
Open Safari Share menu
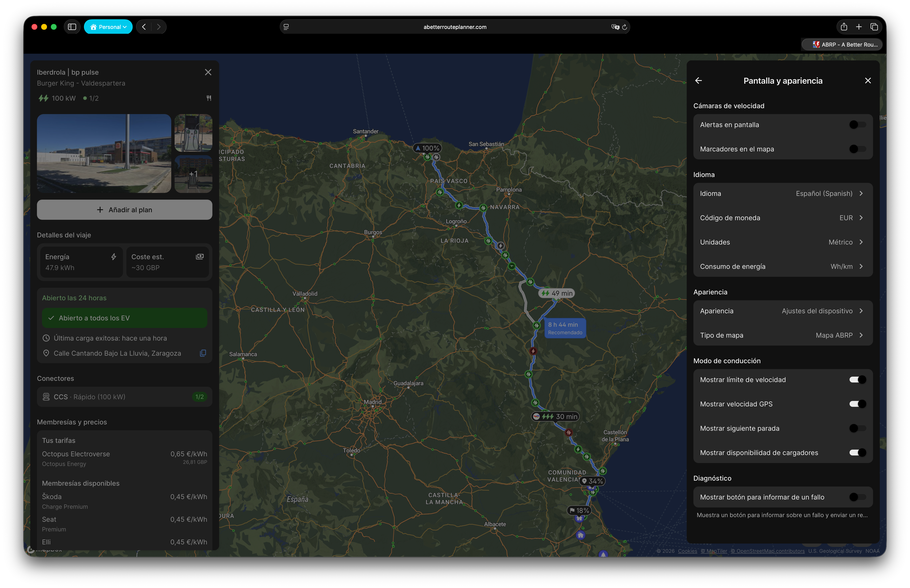[x=844, y=27]
